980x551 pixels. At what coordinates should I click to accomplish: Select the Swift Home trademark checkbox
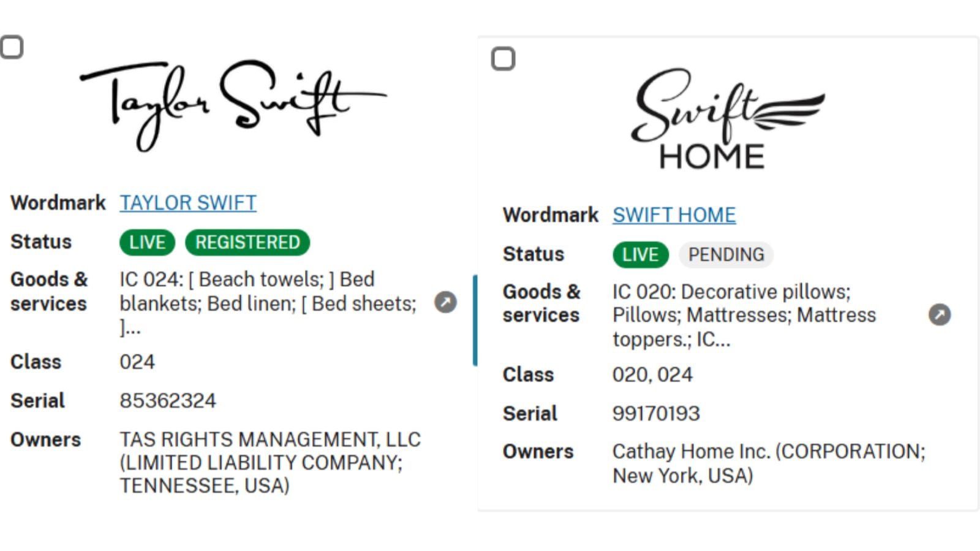tap(503, 59)
